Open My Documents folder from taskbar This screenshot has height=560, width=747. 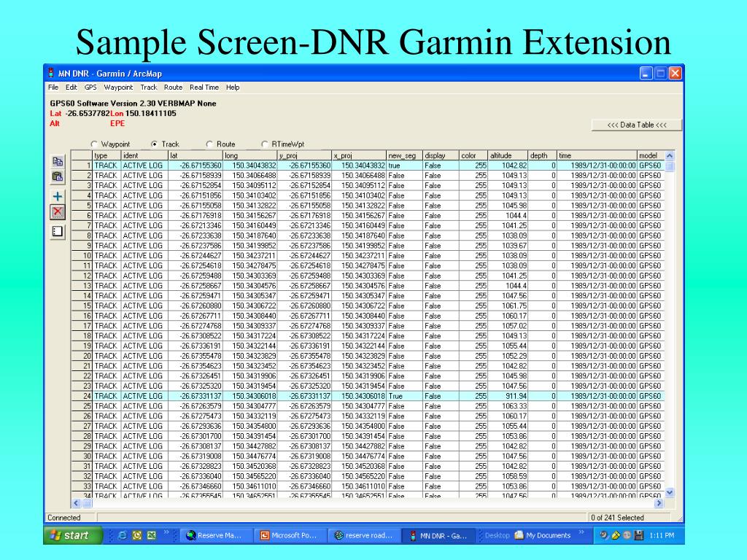(x=543, y=535)
